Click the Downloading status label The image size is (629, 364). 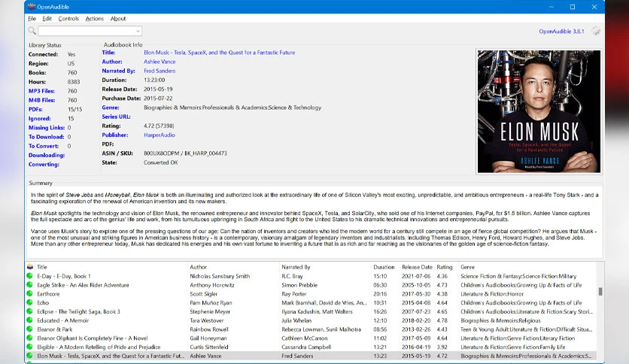pos(47,156)
